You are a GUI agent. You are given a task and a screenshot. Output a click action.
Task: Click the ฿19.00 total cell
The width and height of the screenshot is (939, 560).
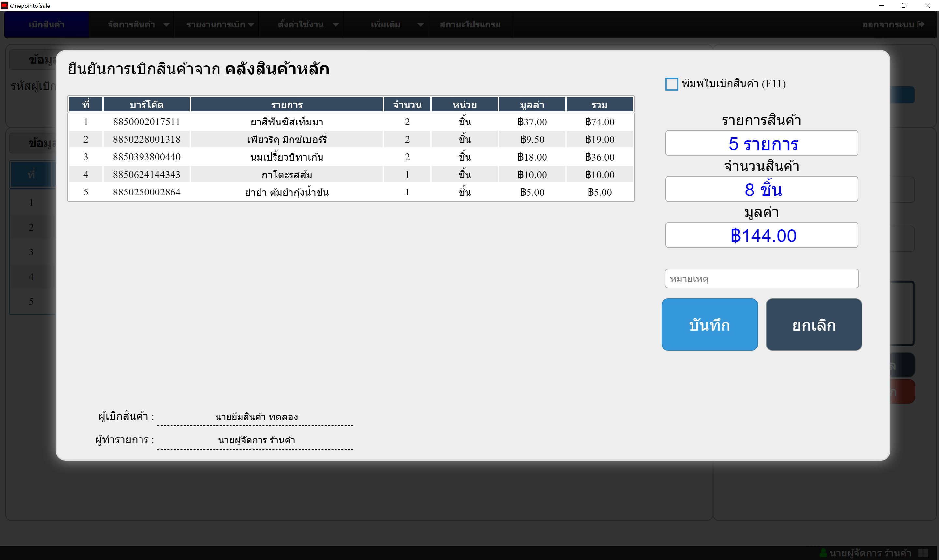tap(600, 139)
